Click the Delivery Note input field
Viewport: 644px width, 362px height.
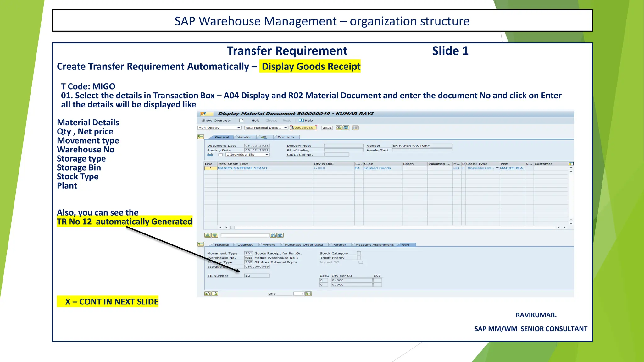[x=343, y=146]
